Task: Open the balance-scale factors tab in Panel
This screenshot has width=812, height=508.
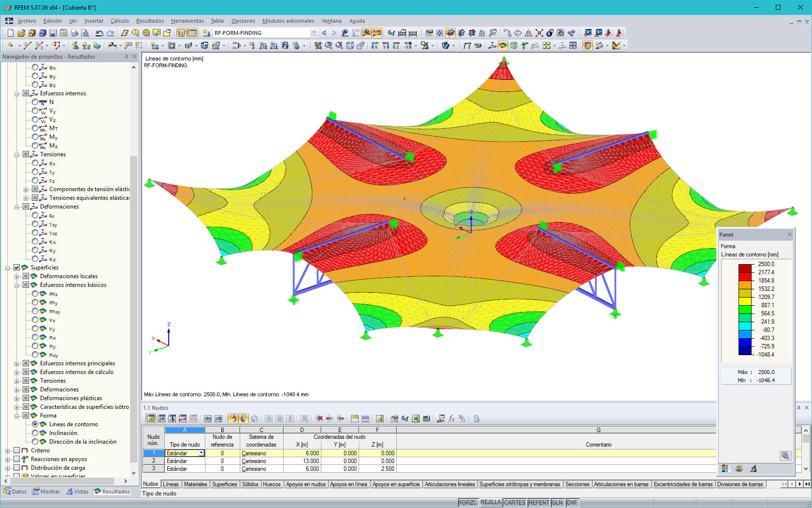Action: click(739, 468)
